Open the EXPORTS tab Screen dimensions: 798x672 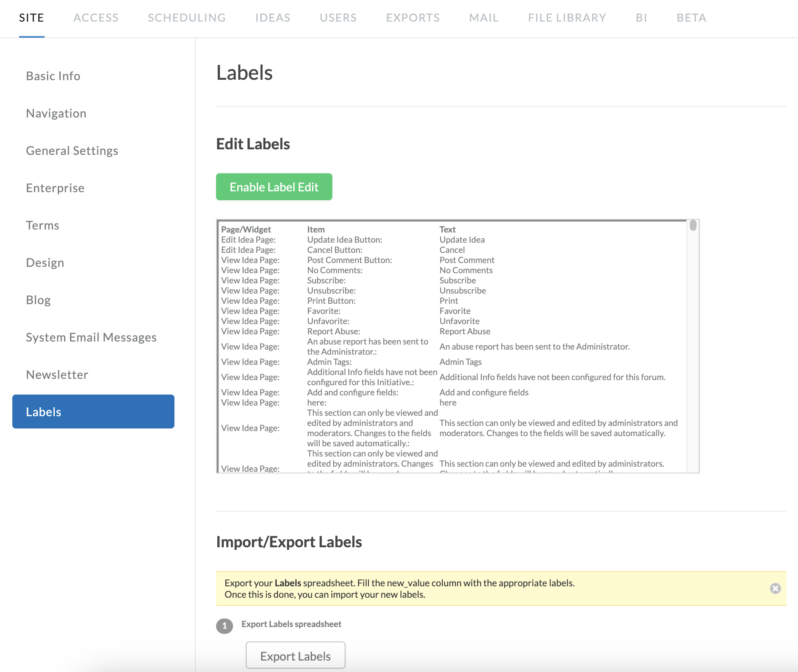coord(413,18)
